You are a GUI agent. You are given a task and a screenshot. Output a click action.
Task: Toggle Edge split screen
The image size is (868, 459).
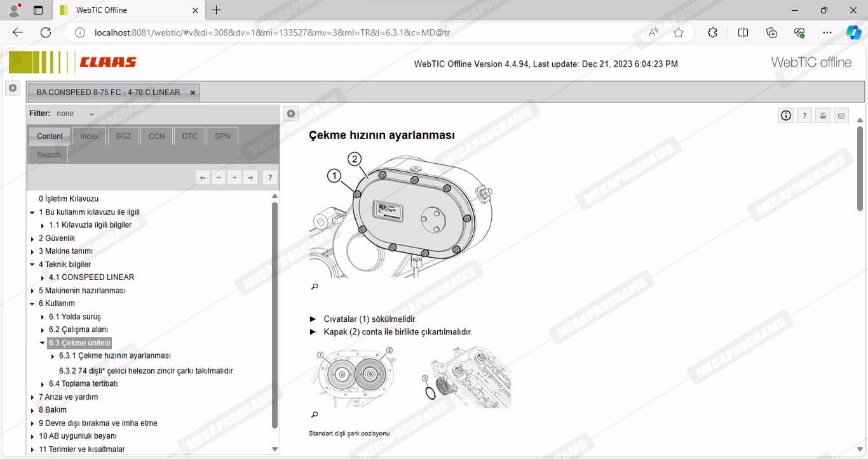point(743,32)
